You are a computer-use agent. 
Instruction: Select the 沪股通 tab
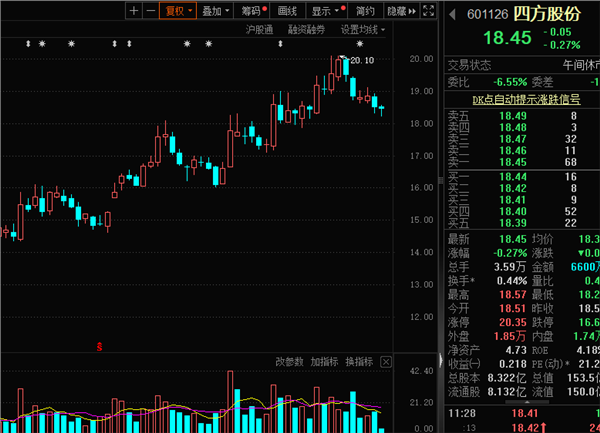click(261, 30)
